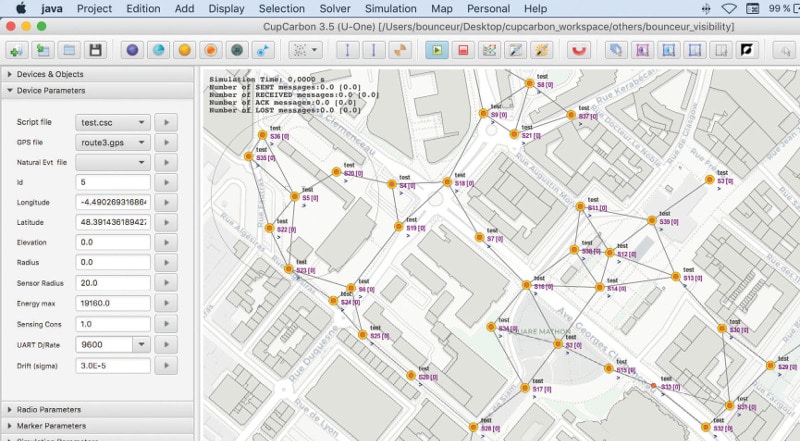Image resolution: width=800 pixels, height=441 pixels.
Task: Open the Simulation menu
Action: (x=390, y=8)
